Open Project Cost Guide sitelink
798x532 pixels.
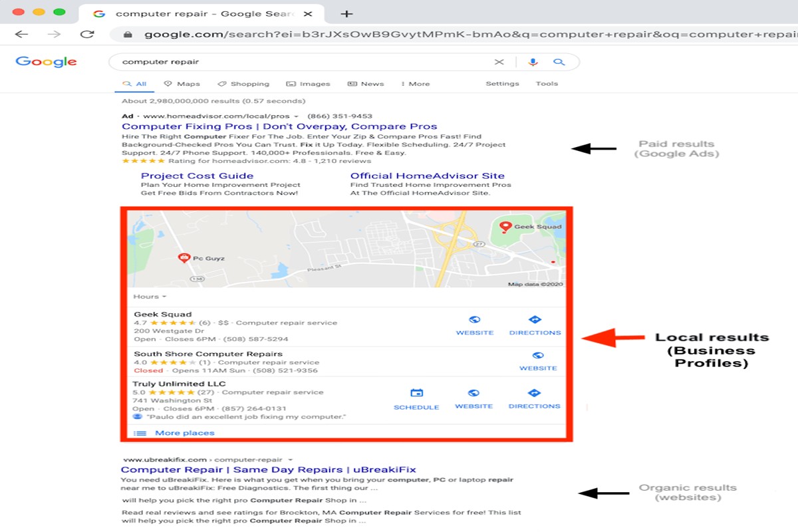pos(197,176)
